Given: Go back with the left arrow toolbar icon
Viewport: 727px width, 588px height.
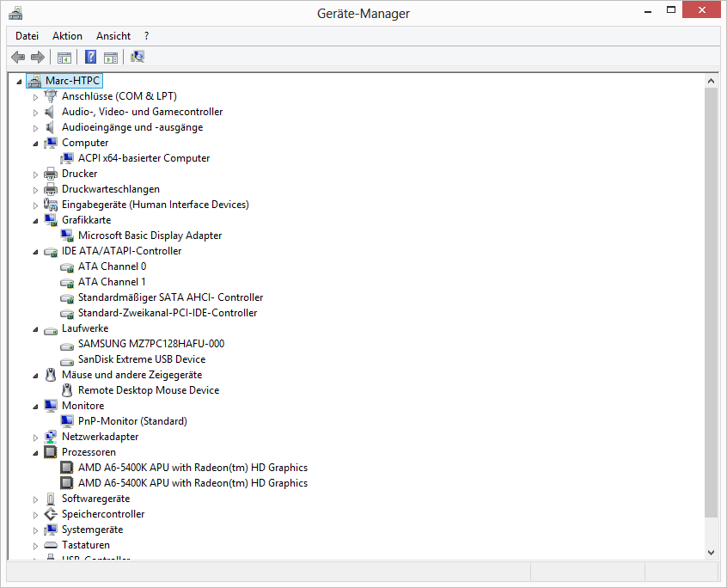Looking at the screenshot, I should [x=18, y=57].
